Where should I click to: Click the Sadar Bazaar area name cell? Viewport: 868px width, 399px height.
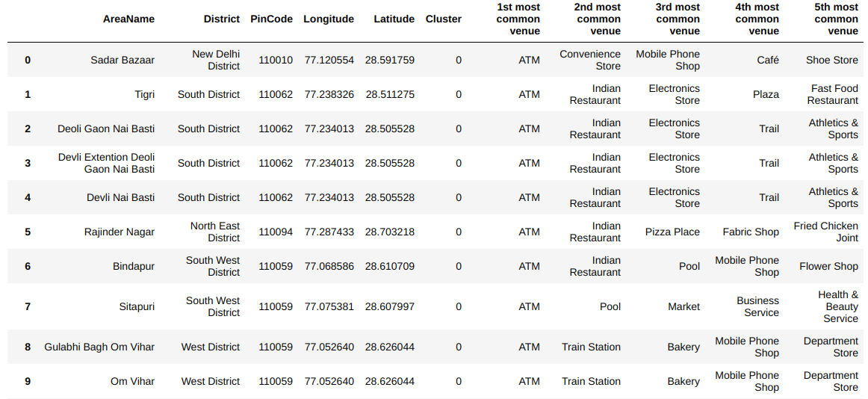point(123,60)
